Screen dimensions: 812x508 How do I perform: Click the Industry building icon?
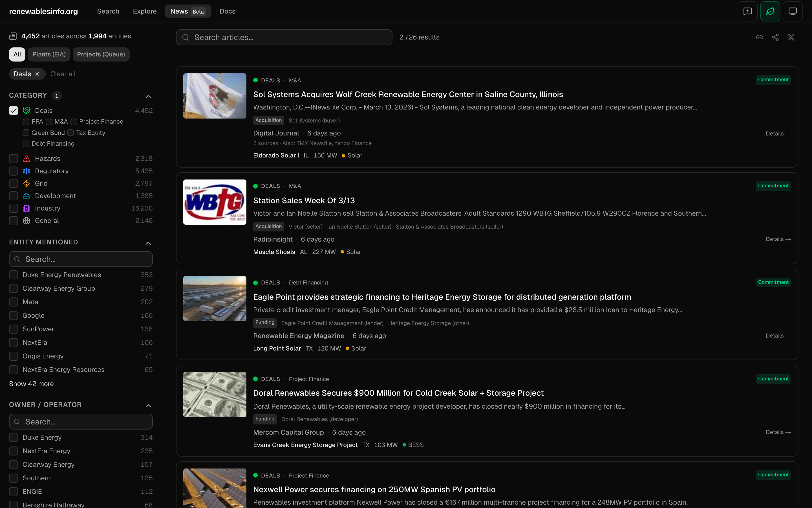(27, 208)
